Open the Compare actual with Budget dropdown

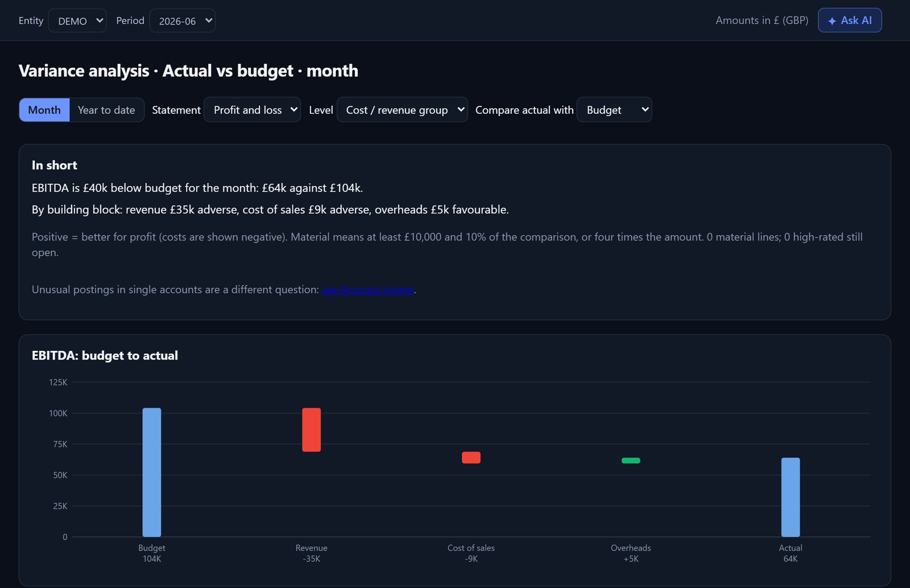coord(614,110)
